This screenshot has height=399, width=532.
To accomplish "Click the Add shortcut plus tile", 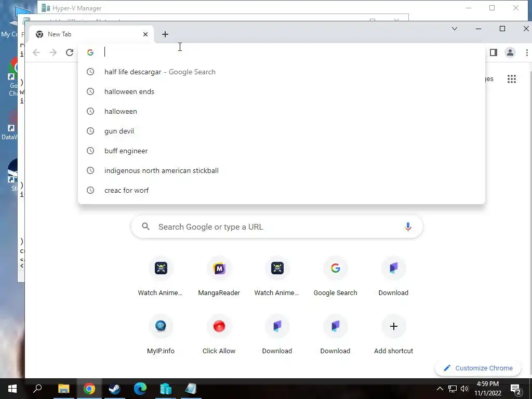I will point(394,334).
